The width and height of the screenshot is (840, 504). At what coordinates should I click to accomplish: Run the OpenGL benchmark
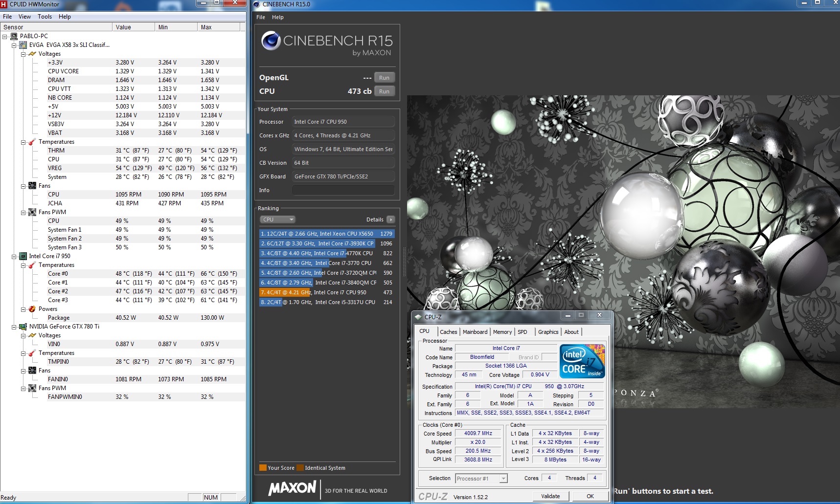point(384,78)
